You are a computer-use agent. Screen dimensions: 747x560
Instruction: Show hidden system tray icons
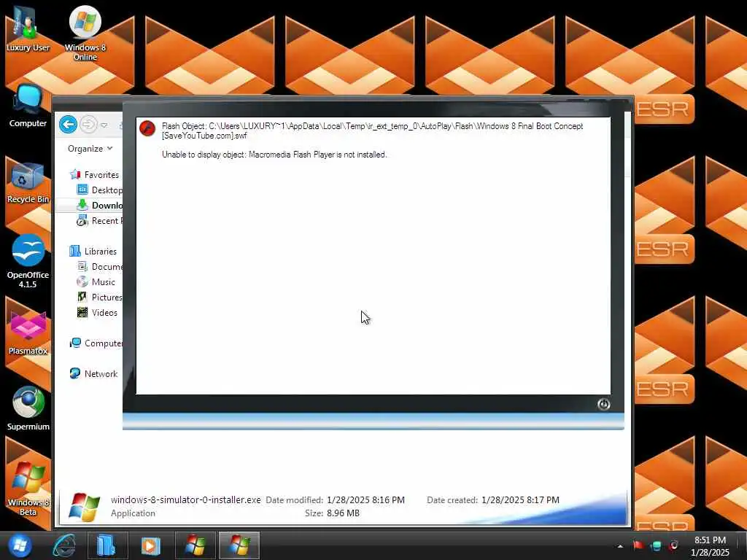point(620,545)
